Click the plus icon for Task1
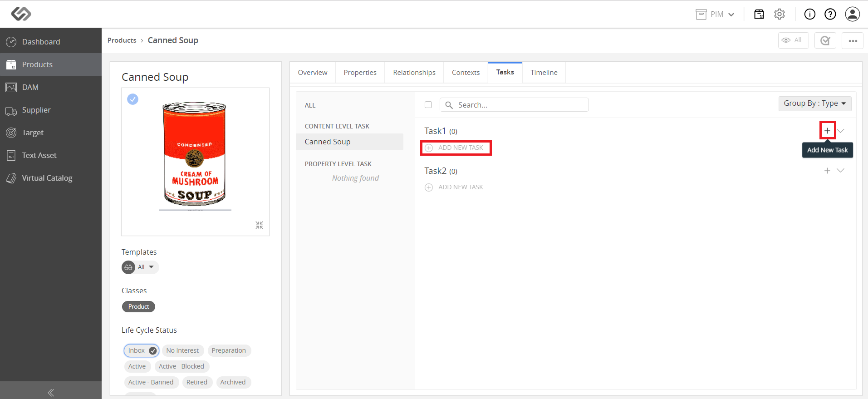Viewport: 868px width, 399px height. [827, 131]
